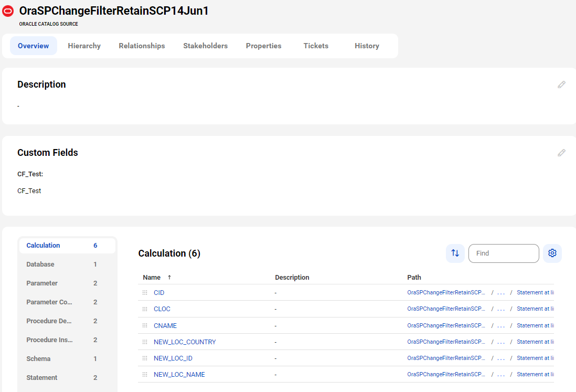576x392 pixels.
Task: View the History tab
Action: tap(367, 46)
